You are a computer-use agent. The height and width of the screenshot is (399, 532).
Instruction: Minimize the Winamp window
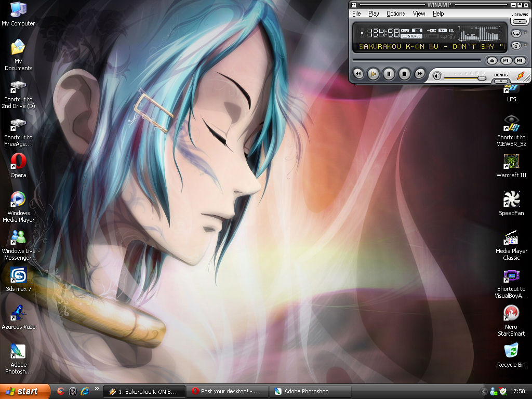[x=513, y=4]
